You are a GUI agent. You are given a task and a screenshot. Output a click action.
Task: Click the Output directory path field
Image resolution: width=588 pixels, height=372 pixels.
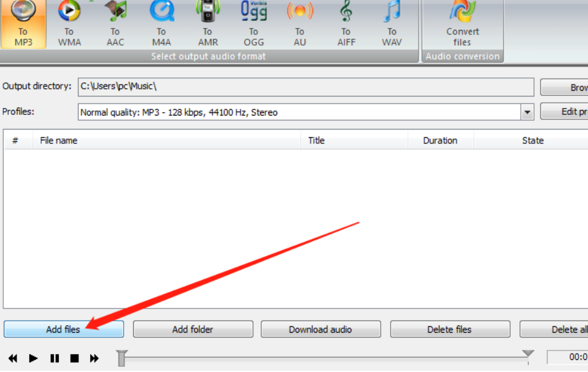tap(306, 87)
